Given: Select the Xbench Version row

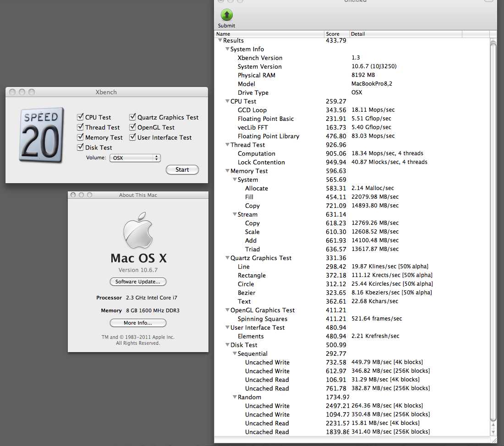Looking at the screenshot, I should [352, 58].
